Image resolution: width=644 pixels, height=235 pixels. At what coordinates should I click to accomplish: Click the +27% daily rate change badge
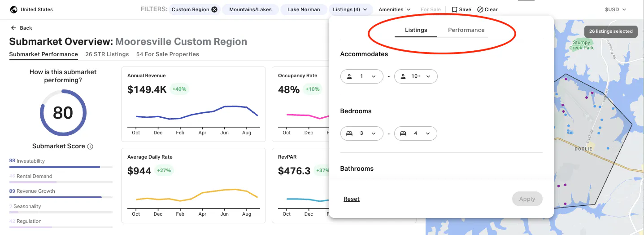(164, 170)
